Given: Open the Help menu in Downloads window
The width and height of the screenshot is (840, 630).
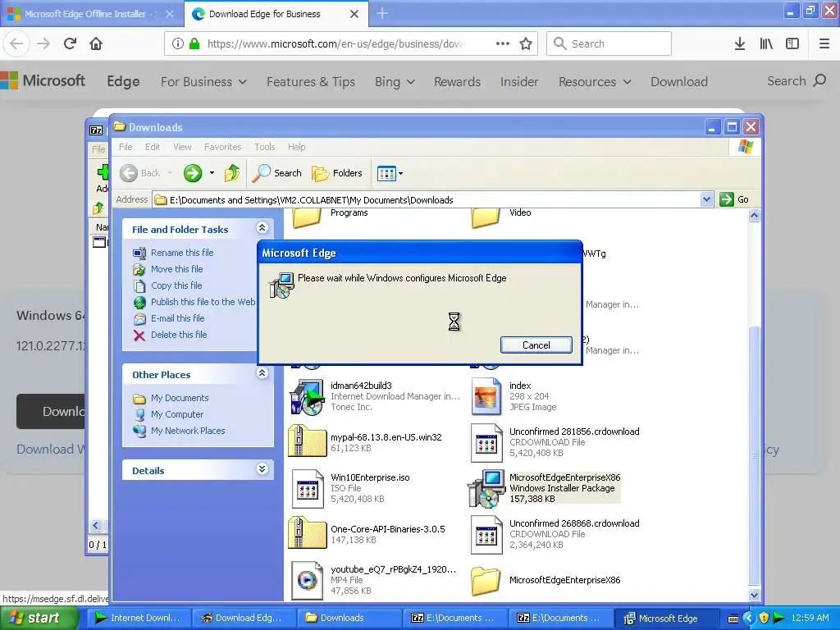Looking at the screenshot, I should pyautogui.click(x=296, y=147).
